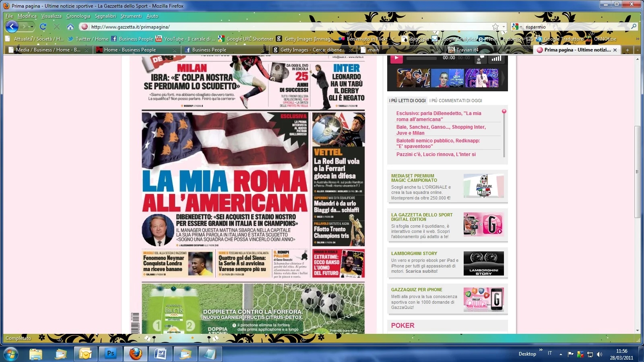Open Esclusivo: parla DiBenedetto article link
The width and height of the screenshot is (644, 362).
pyautogui.click(x=439, y=116)
